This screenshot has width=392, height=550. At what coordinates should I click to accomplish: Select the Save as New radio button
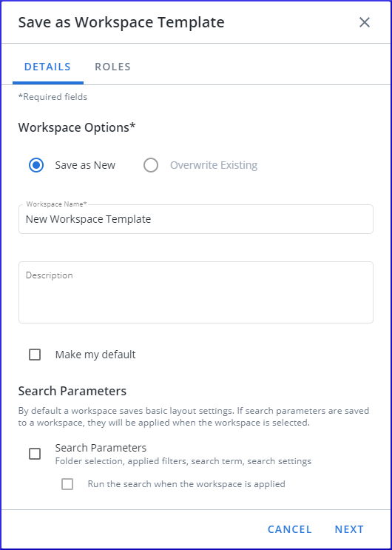coord(36,165)
